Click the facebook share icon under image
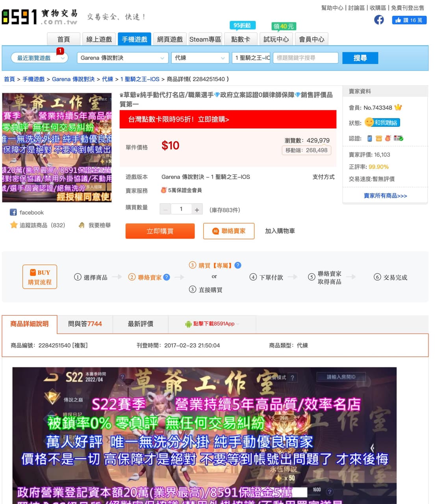Viewport: 436px width, 504px height. [13, 212]
